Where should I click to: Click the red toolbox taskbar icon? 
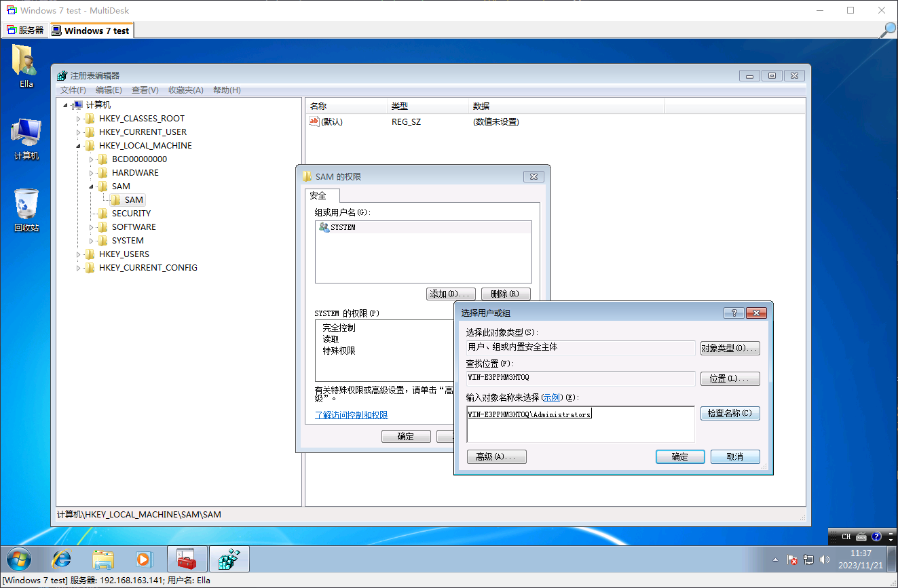[x=186, y=560]
